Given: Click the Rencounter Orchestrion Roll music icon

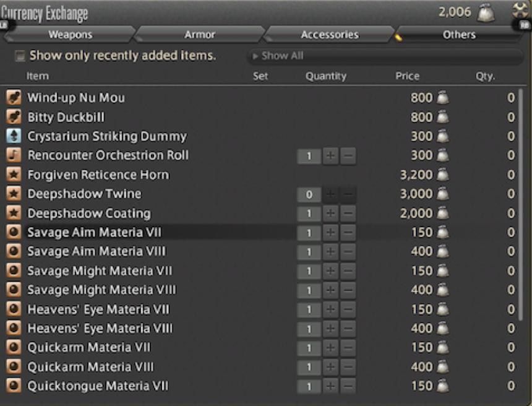Looking at the screenshot, I should tap(14, 155).
